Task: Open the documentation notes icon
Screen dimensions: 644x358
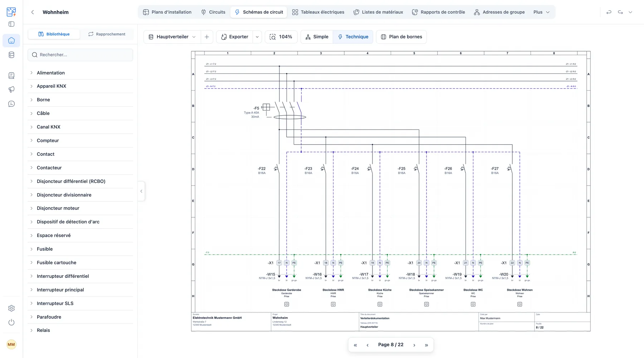Action: [x=11, y=76]
